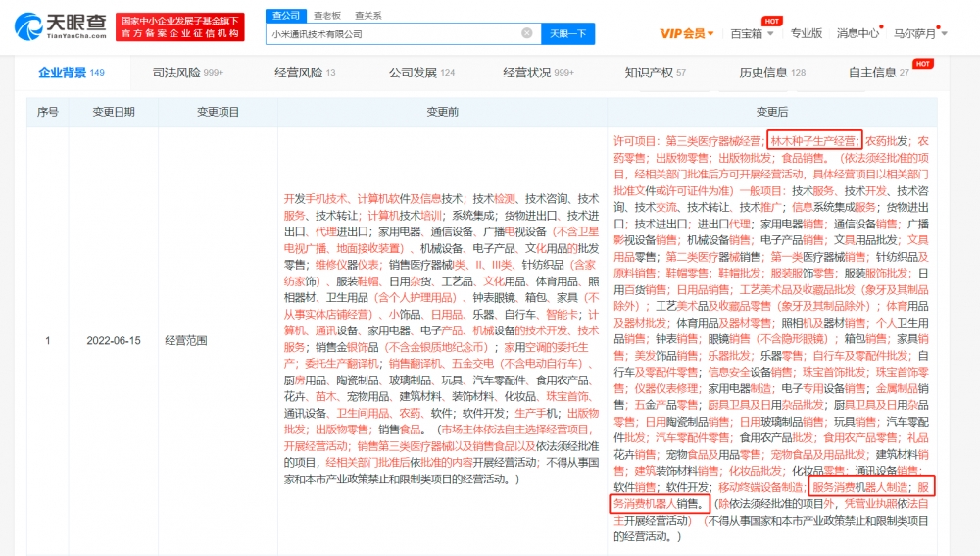Select the 查关系 search tab

368,15
